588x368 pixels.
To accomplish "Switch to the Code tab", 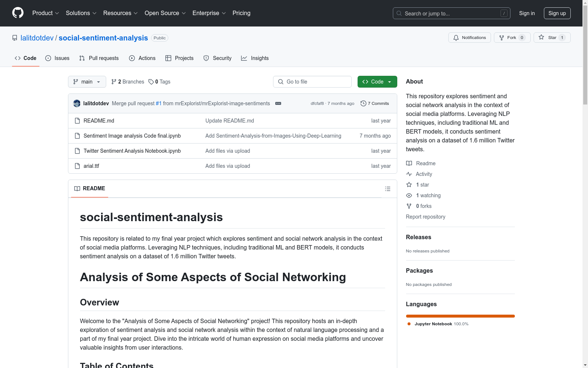I will click(26, 58).
